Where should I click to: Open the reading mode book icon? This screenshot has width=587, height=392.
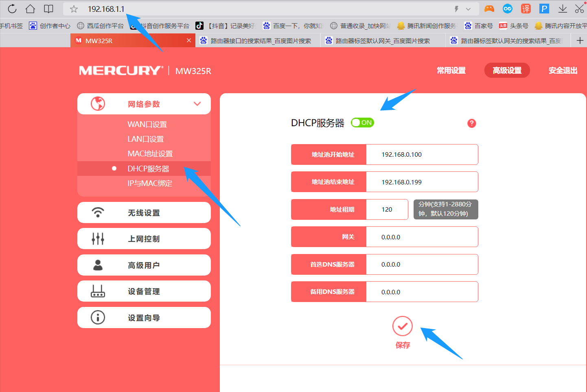click(x=48, y=9)
